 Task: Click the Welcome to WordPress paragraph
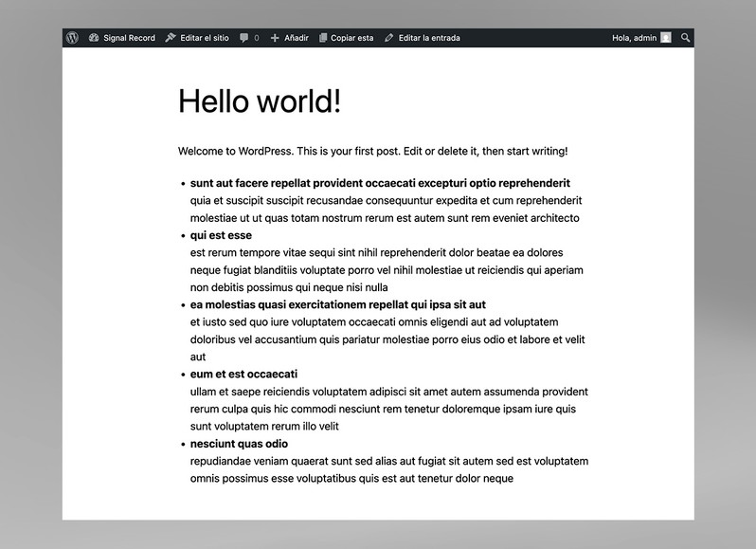coord(372,151)
